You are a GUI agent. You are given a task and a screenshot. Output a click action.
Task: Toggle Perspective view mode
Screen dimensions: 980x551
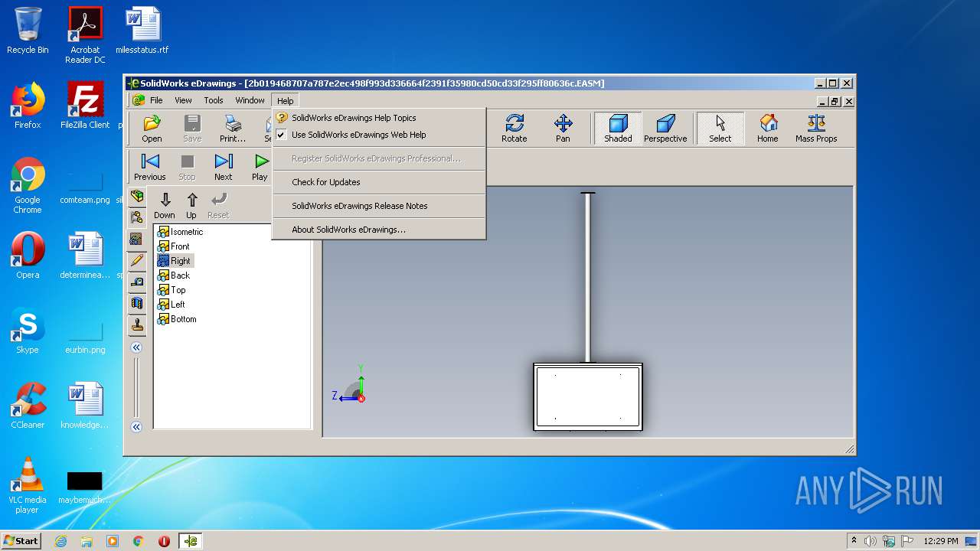(665, 129)
